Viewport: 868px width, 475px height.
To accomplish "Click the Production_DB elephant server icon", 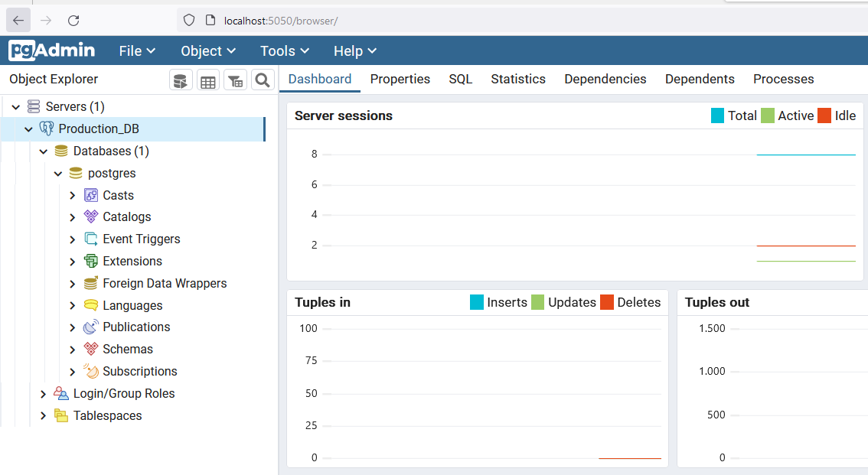I will point(47,129).
